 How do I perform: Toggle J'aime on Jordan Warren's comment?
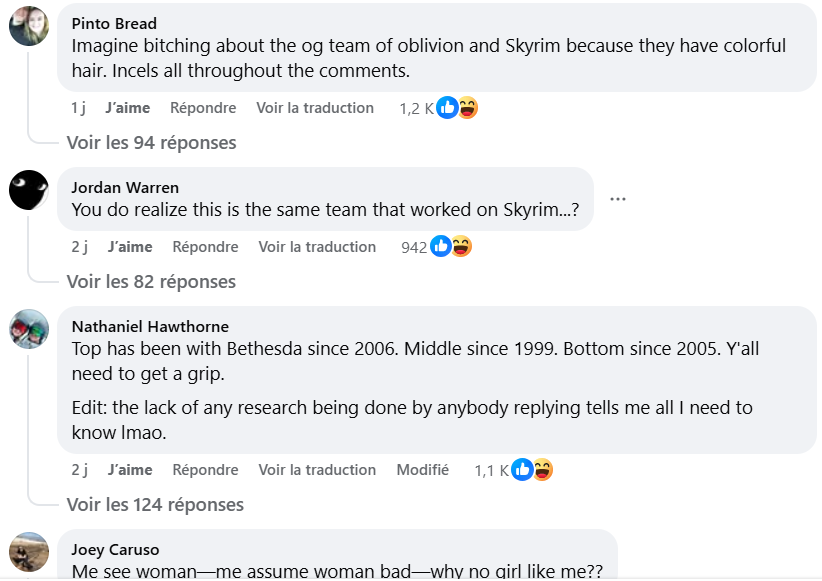130,247
